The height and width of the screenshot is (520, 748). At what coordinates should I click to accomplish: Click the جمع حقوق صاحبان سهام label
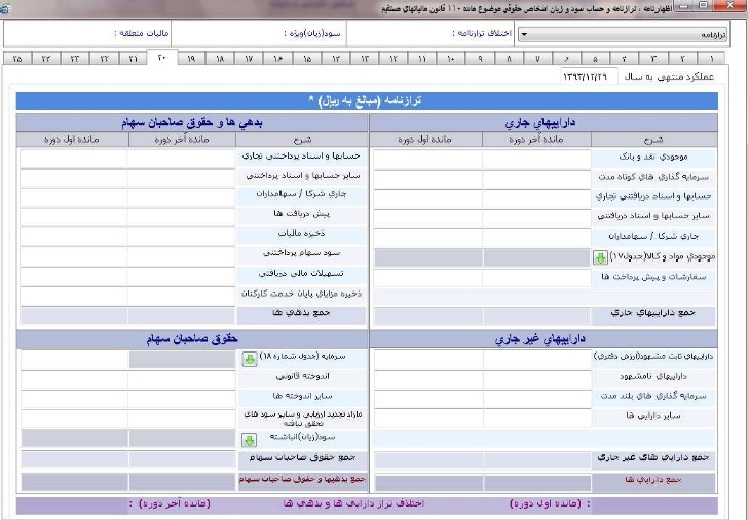pyautogui.click(x=302, y=458)
